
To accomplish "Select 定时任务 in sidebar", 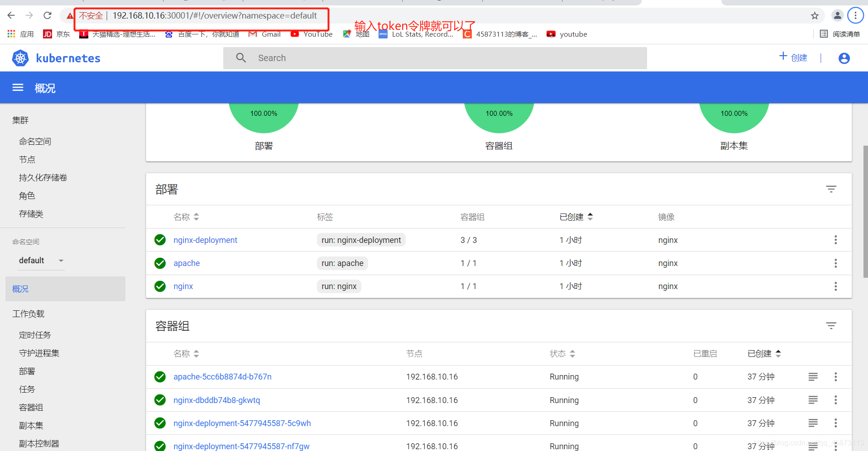I will [35, 335].
